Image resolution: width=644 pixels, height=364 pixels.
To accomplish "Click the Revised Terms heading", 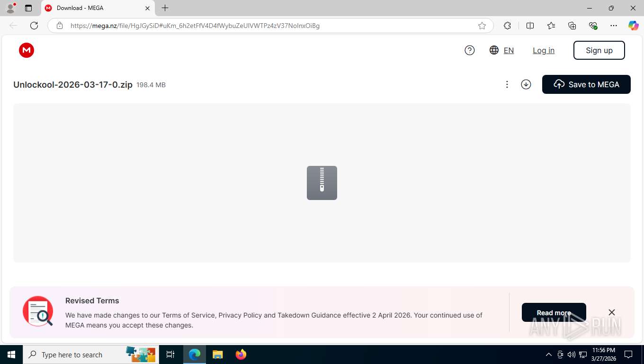I will 92,300.
